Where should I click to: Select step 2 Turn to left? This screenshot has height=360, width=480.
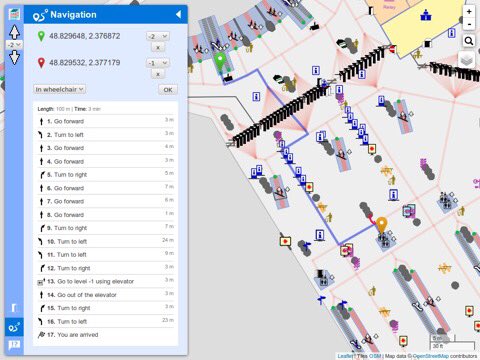pos(106,135)
